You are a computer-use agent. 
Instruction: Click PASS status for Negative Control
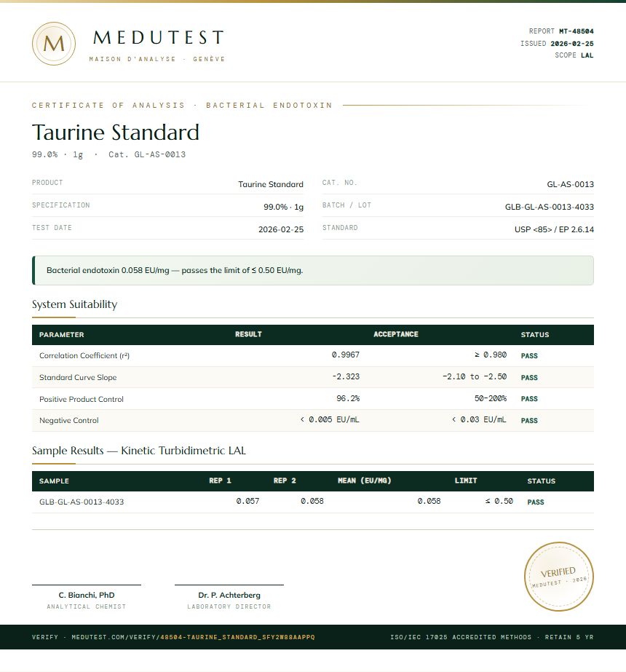(x=530, y=421)
